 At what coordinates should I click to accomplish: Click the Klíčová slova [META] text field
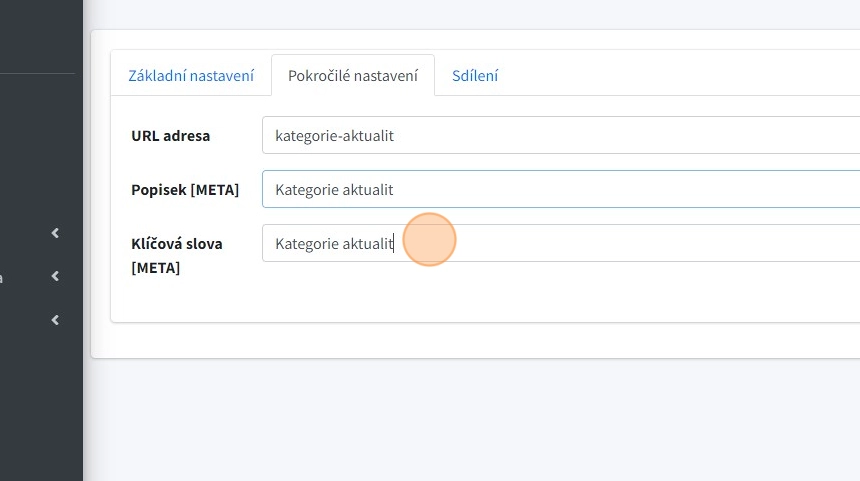pyautogui.click(x=600, y=243)
